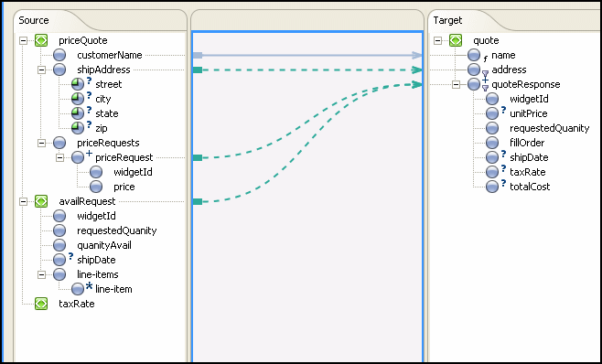Select customerName in the Source tree
Image resolution: width=602 pixels, height=364 pixels.
110,55
